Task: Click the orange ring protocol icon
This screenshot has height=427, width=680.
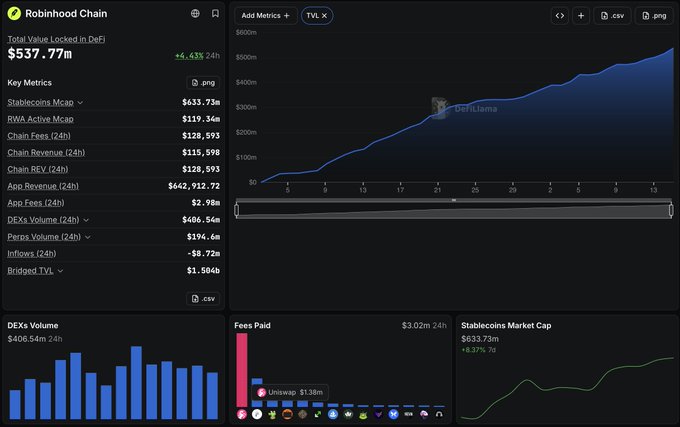Action: coord(288,414)
